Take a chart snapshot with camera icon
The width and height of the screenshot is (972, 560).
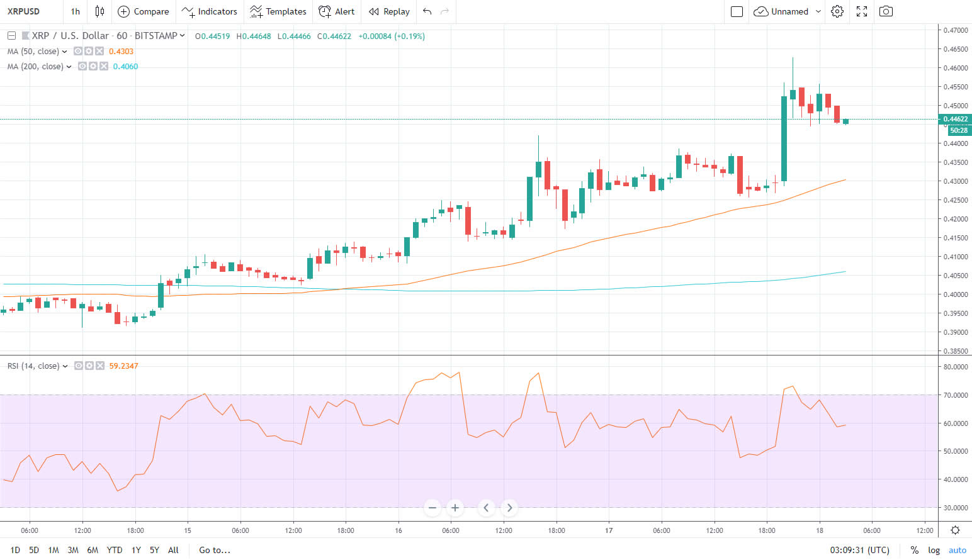[x=886, y=11]
